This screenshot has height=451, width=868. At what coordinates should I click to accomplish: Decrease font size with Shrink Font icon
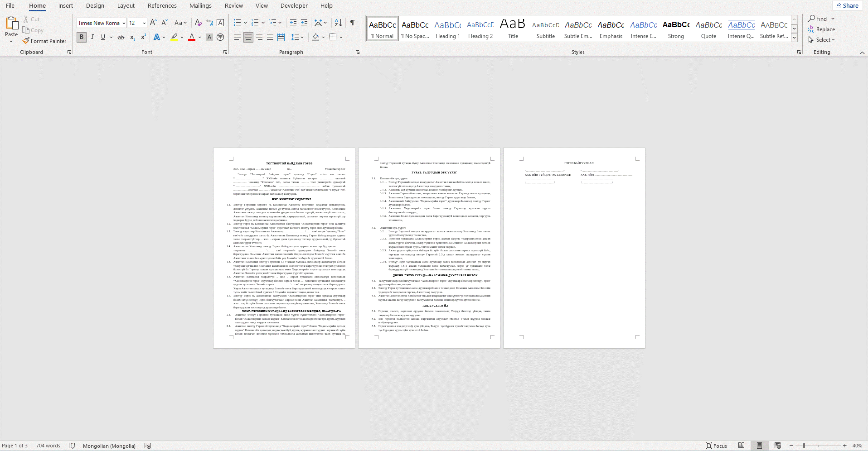click(x=164, y=23)
